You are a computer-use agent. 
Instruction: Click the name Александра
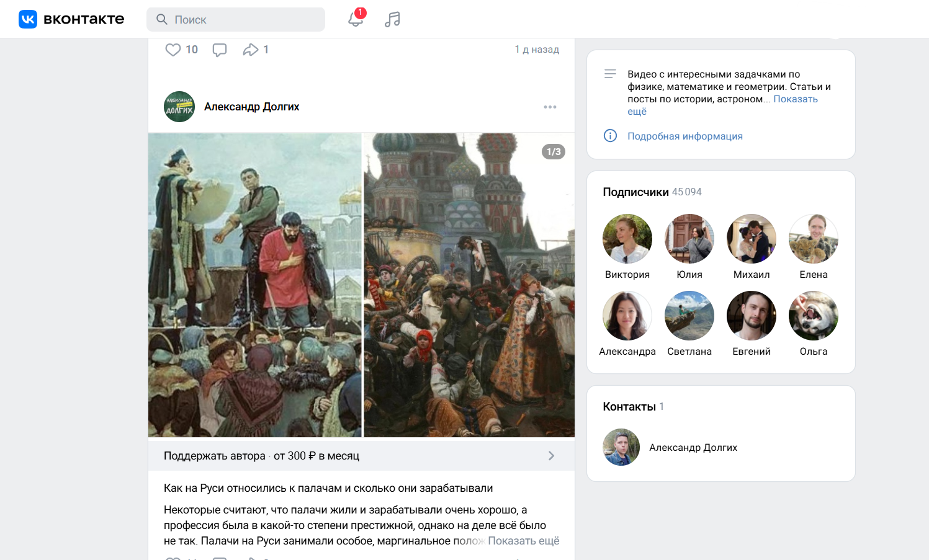[627, 352]
